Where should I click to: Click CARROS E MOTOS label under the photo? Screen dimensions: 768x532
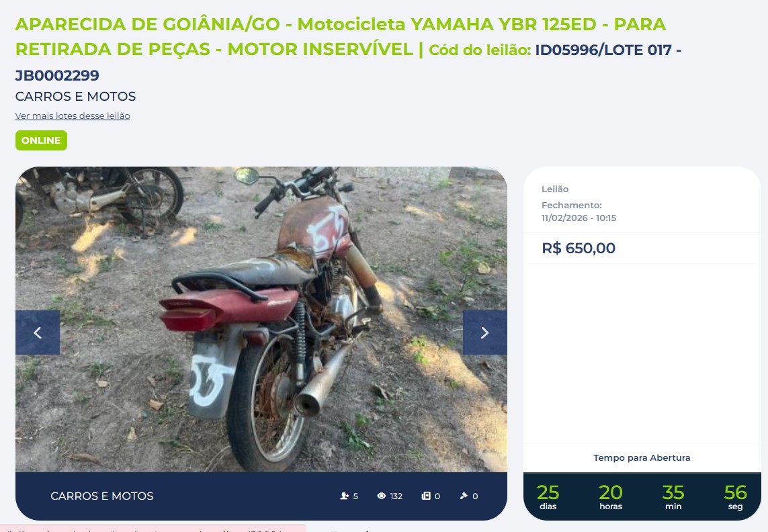102,496
